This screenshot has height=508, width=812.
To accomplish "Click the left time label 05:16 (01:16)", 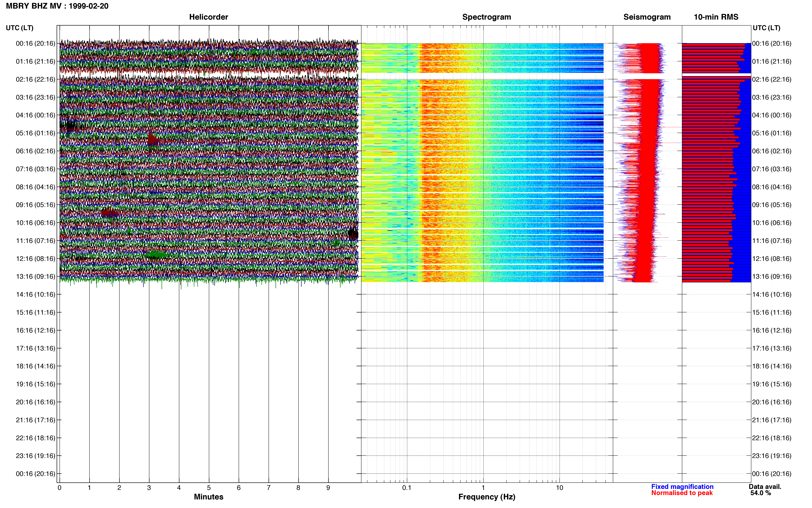I will click(x=35, y=133).
